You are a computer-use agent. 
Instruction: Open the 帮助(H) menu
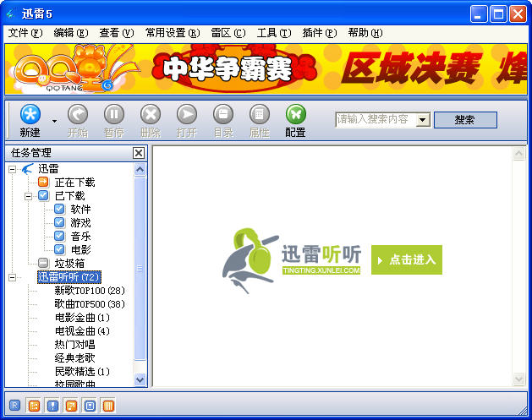365,33
